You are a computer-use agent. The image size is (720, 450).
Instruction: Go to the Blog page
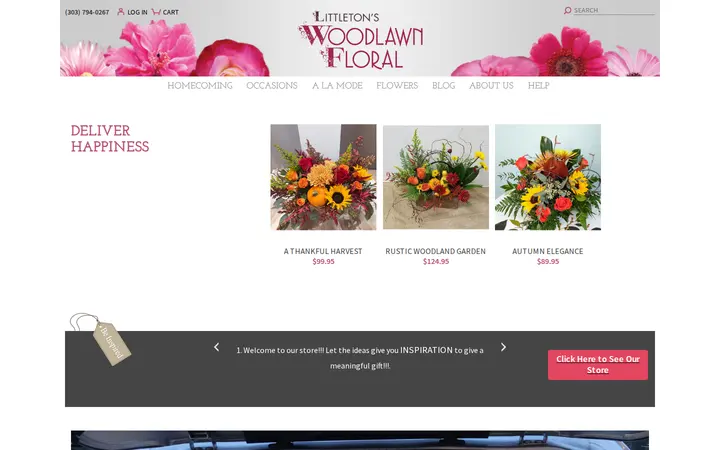pyautogui.click(x=444, y=85)
